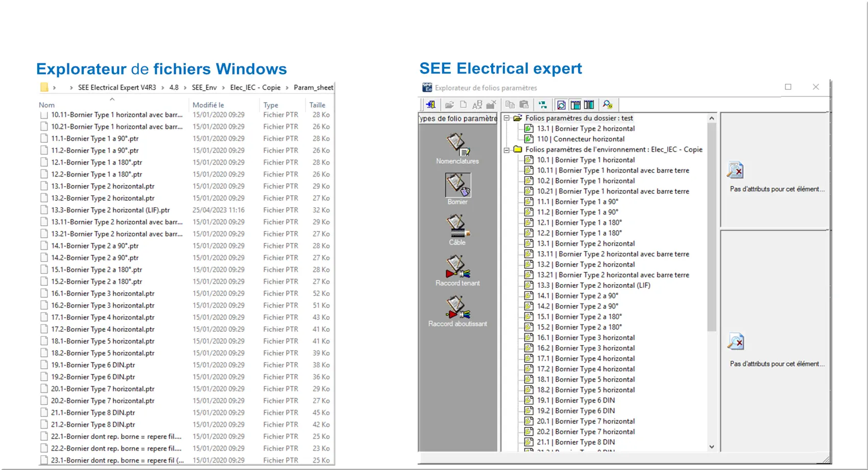Toggle the horizontal panel layout icon
Viewport: 868px width, 470px height.
tap(575, 105)
